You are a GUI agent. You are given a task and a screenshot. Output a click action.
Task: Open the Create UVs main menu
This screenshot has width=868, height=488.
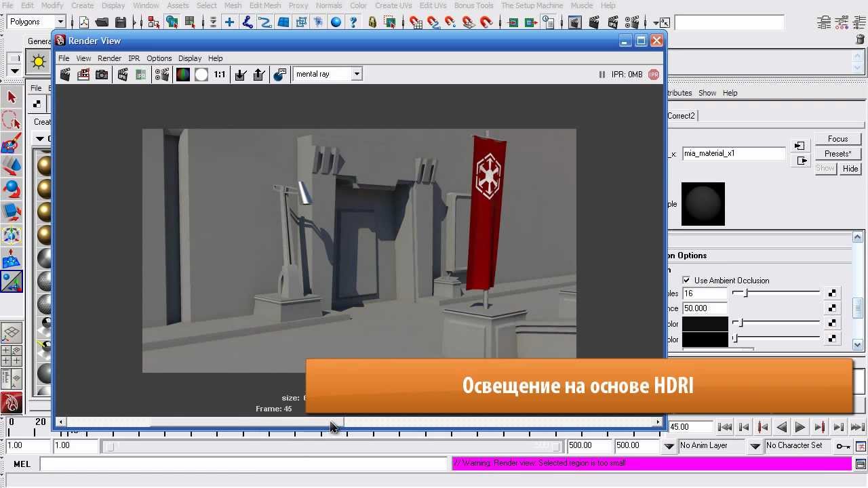pyautogui.click(x=393, y=5)
